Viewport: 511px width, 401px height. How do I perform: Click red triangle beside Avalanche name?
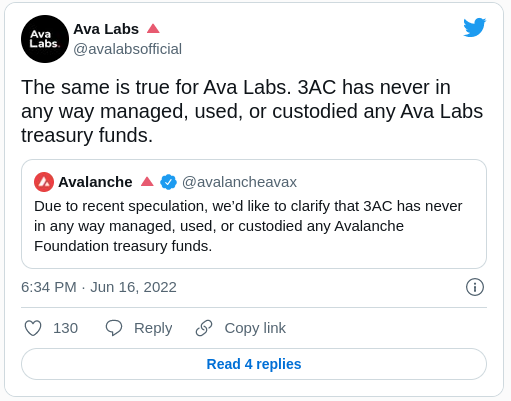pyautogui.click(x=147, y=182)
